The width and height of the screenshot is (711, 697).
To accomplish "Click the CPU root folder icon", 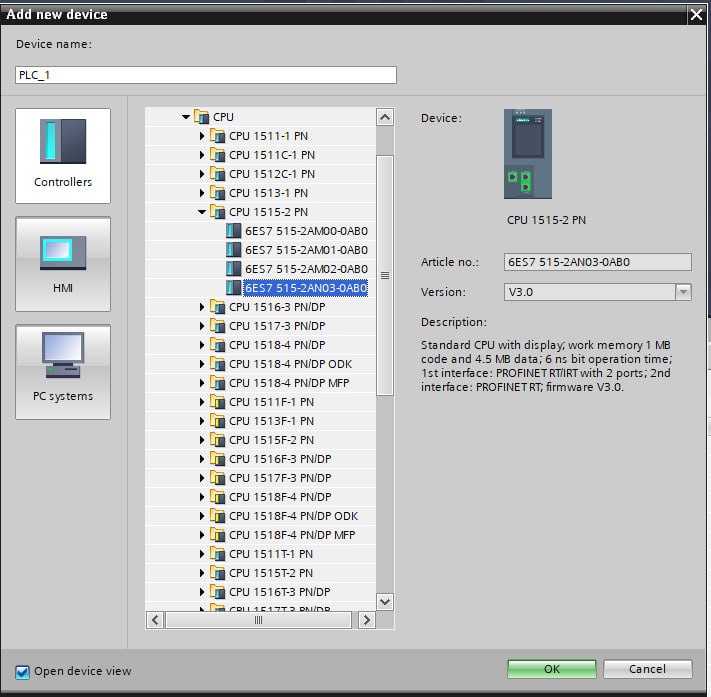I will point(201,117).
